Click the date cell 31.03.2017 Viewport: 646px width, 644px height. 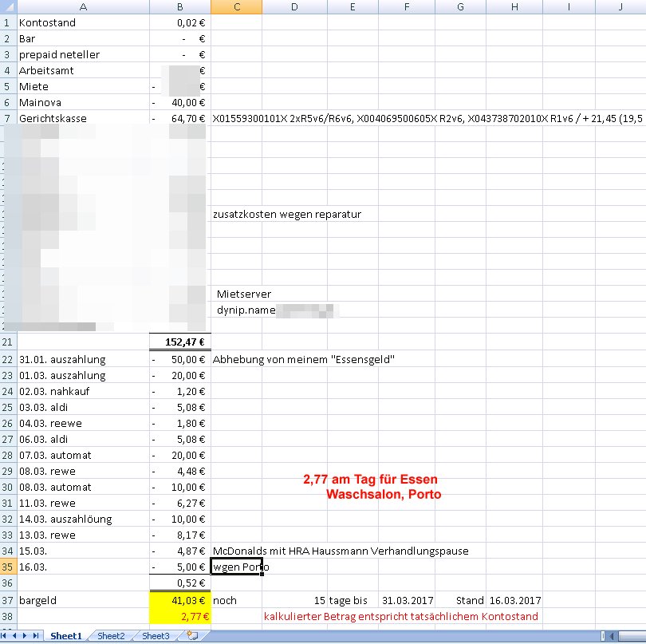click(407, 600)
